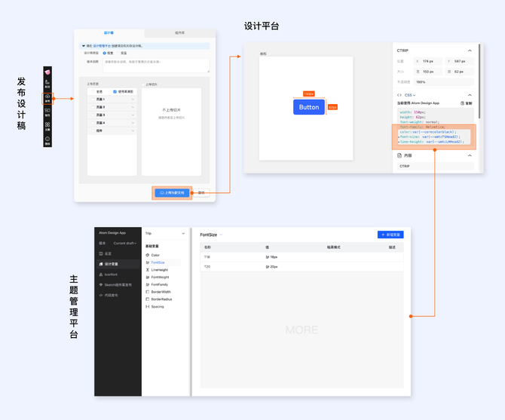This screenshot has height=420, width=505.
Task: Expand the 页面 1 row chevron
Action: tap(133, 100)
